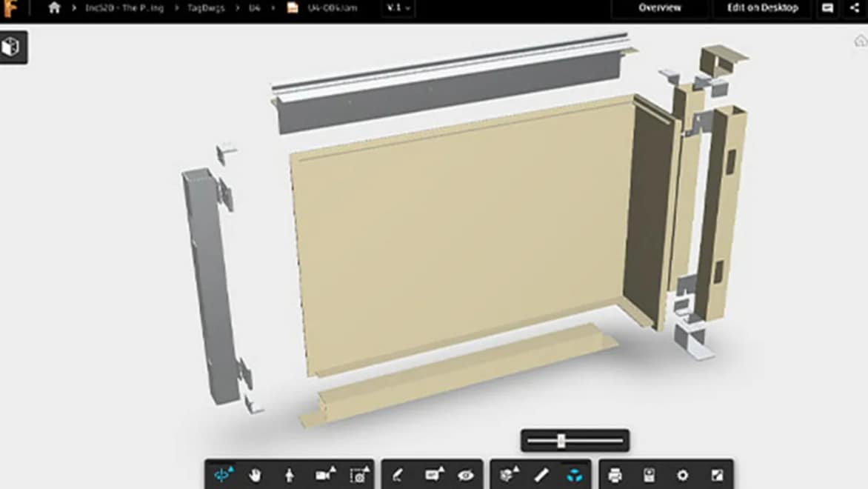Click the Edit on Desktop button

[762, 8]
